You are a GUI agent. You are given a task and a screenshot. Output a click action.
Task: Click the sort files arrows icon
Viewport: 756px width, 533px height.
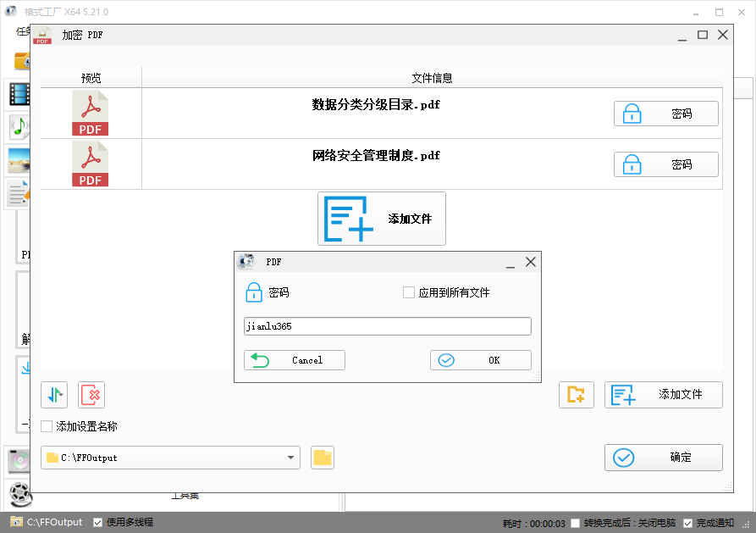53,395
